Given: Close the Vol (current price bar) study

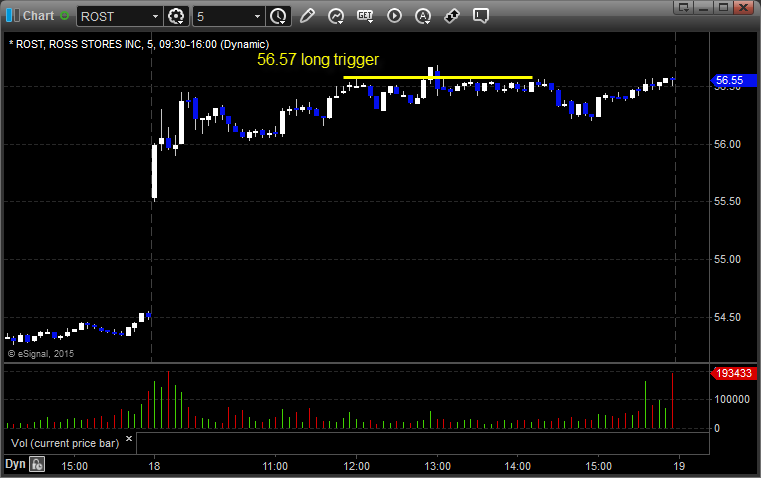Looking at the screenshot, I should 129,439.
